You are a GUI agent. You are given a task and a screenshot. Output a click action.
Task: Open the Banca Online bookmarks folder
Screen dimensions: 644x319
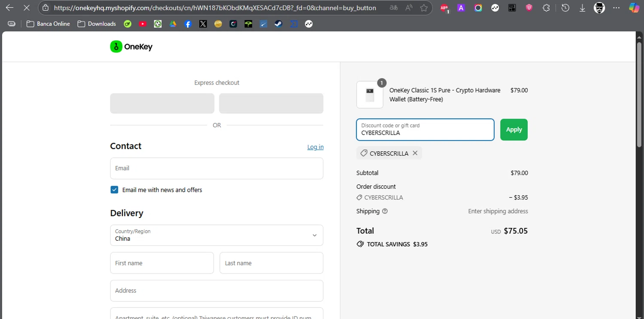click(x=48, y=24)
